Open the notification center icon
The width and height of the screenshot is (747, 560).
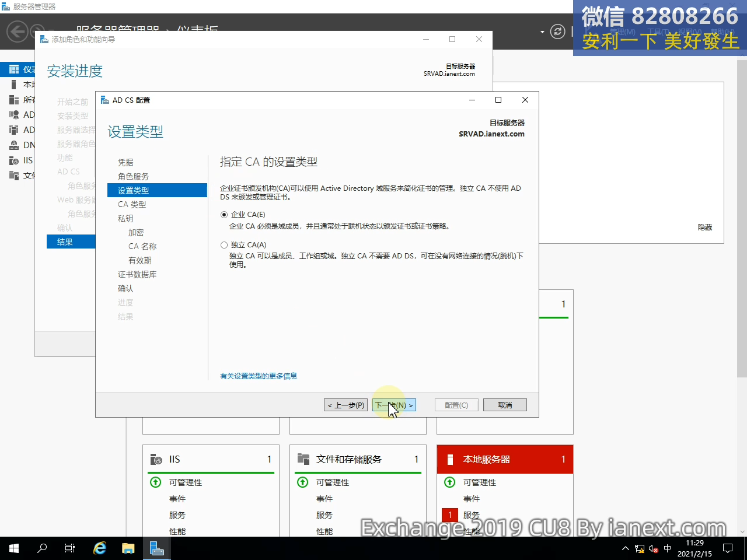728,548
